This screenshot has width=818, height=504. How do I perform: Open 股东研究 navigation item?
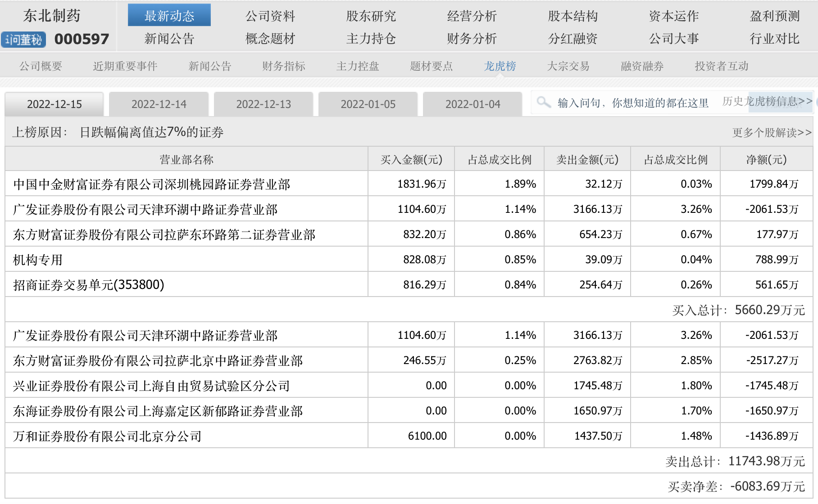click(x=371, y=16)
